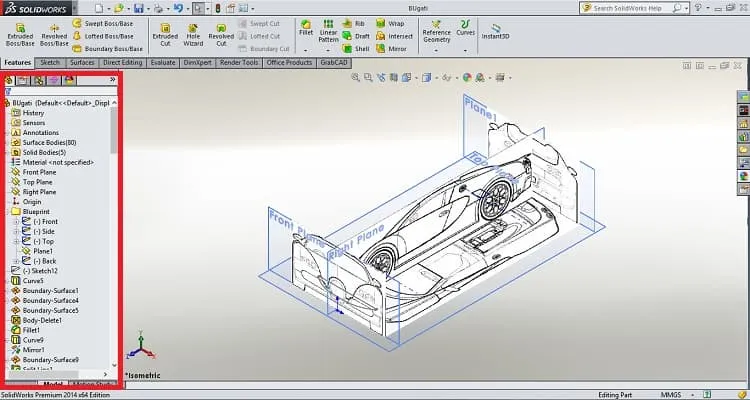Expand the Reference Geometry dropdown
The height and width of the screenshot is (400, 750).
tap(436, 50)
